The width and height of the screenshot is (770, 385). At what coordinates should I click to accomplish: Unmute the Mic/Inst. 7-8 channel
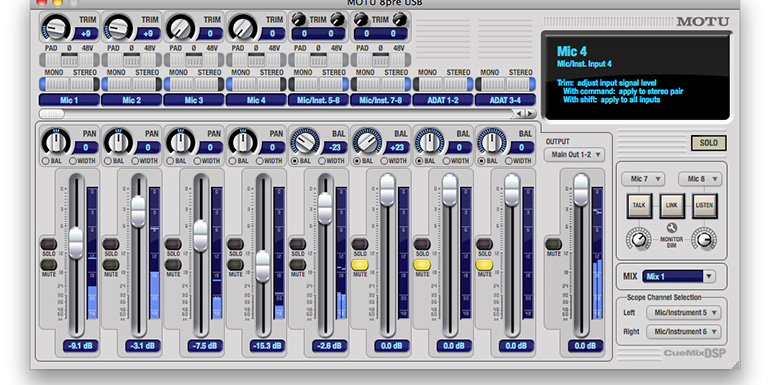pyautogui.click(x=360, y=265)
